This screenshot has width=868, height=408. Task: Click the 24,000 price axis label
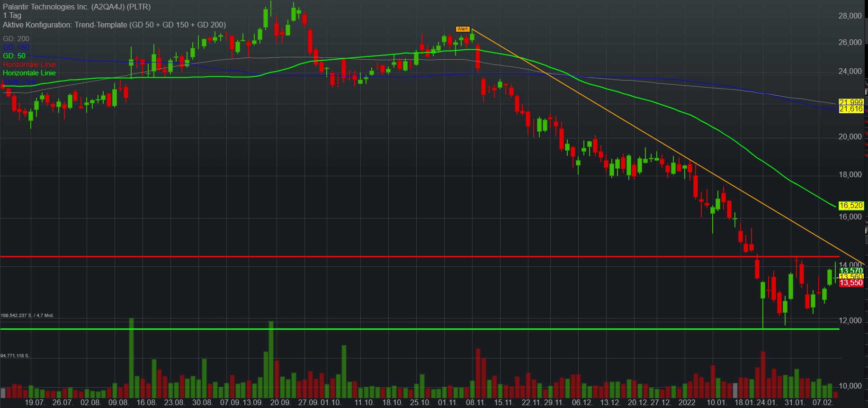click(x=850, y=72)
